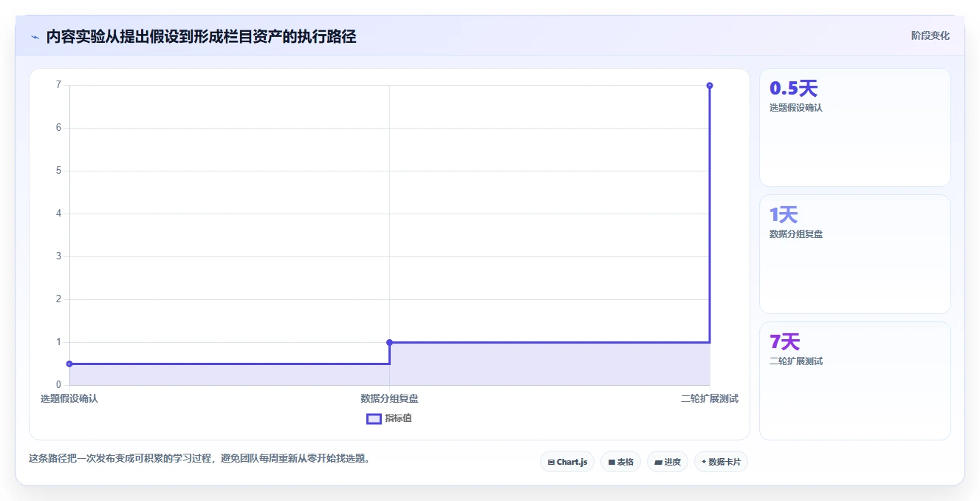Click the 数据卡片 tag chip
The image size is (980, 501).
coord(722,462)
